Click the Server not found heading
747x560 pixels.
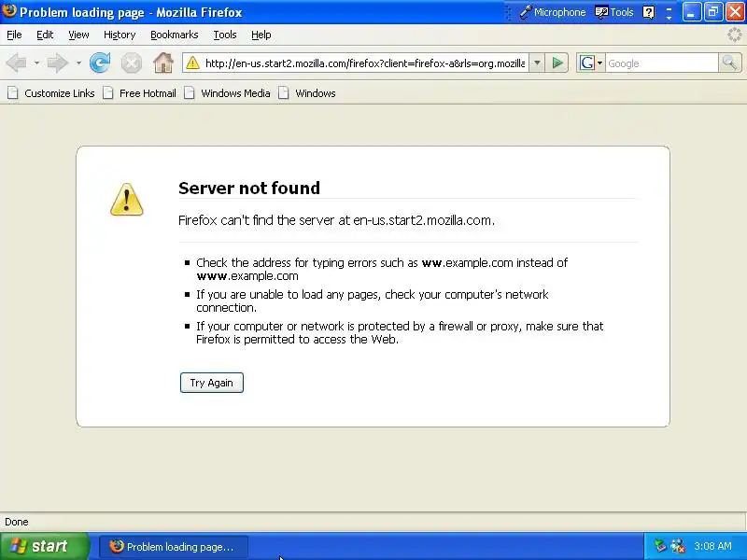click(x=249, y=189)
